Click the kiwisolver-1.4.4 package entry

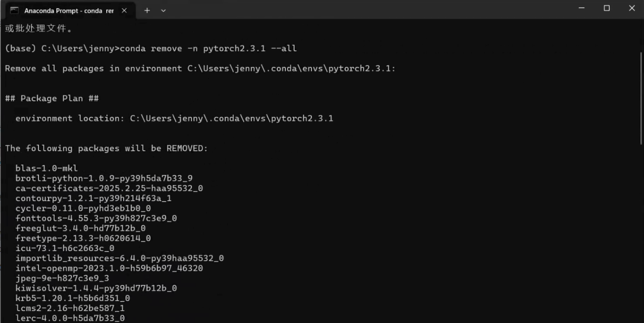pos(96,288)
